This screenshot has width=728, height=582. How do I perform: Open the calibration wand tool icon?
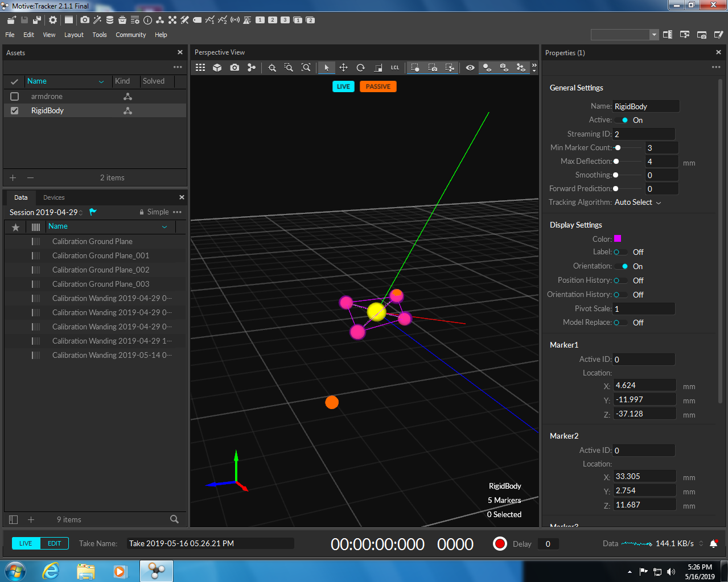[x=97, y=20]
